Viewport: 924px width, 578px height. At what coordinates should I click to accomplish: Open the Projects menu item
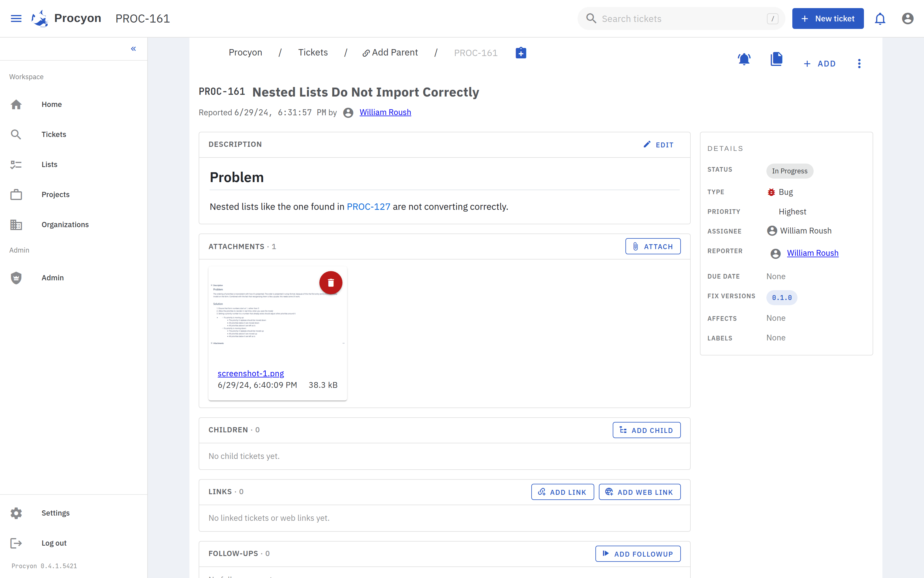point(74,194)
